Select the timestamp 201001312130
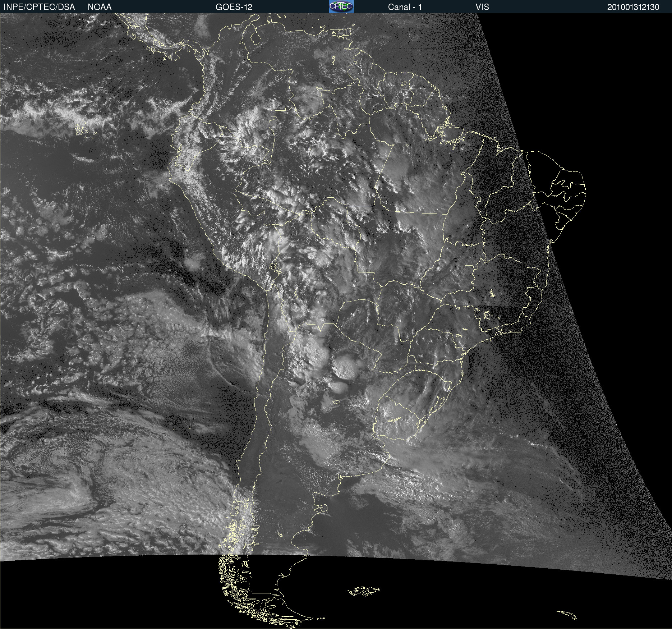 tap(633, 7)
